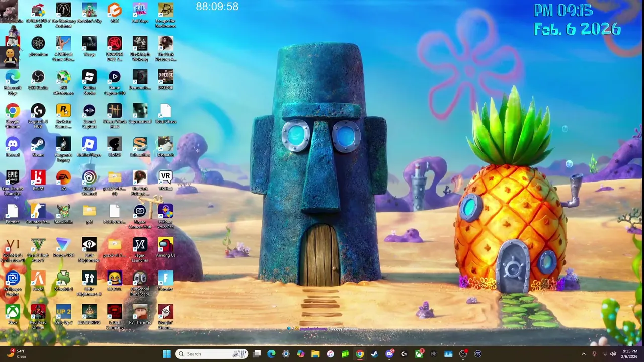
Task: Click the RV There Yet shortcut
Action: click(140, 315)
